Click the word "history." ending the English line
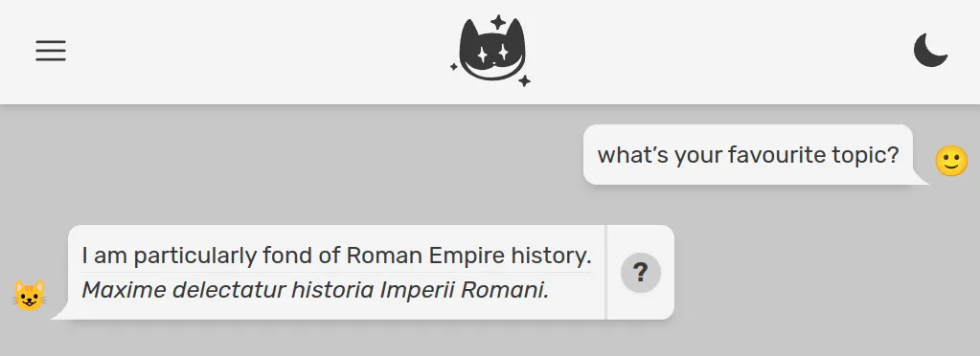 coord(551,255)
